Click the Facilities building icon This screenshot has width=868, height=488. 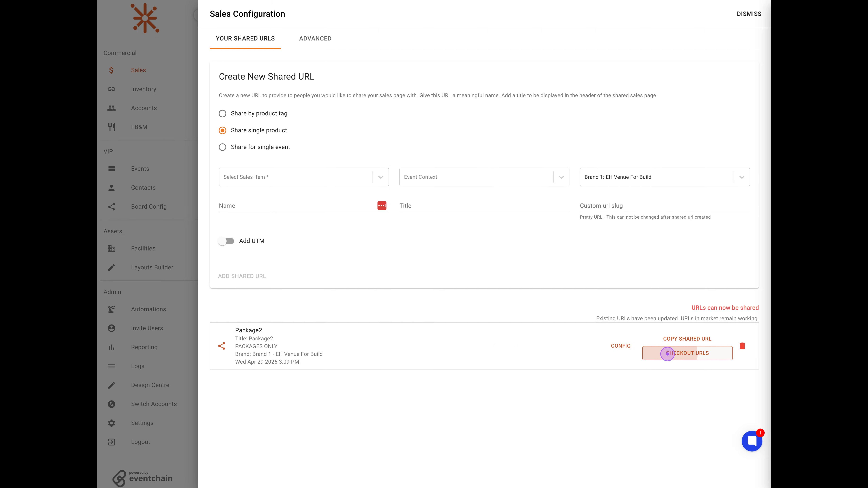pyautogui.click(x=112, y=249)
